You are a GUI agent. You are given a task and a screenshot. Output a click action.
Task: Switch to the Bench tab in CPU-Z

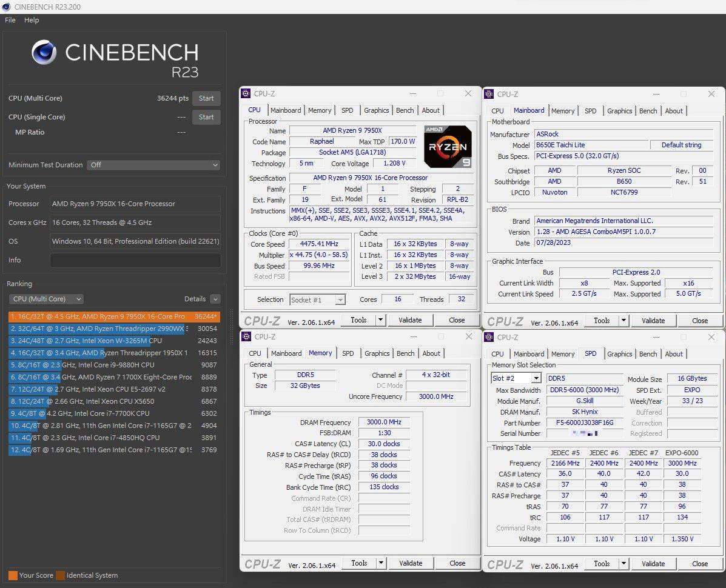pos(405,110)
